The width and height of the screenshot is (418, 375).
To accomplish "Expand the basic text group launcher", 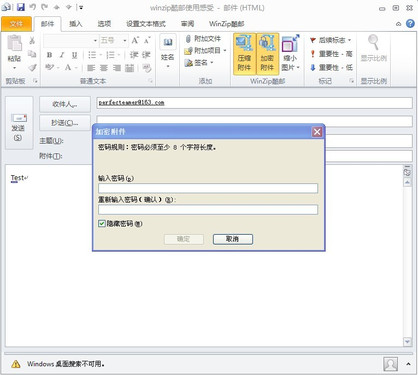I will [150, 81].
